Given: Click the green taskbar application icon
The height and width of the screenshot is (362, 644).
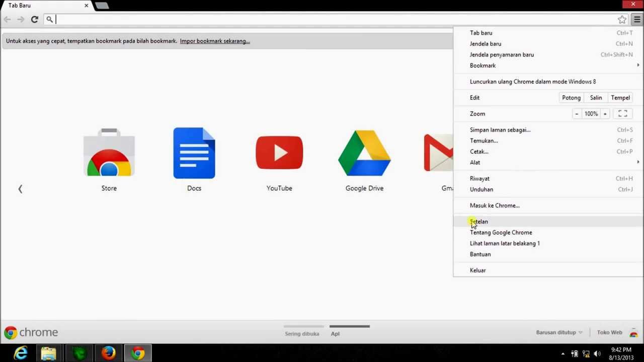Looking at the screenshot, I should click(79, 353).
